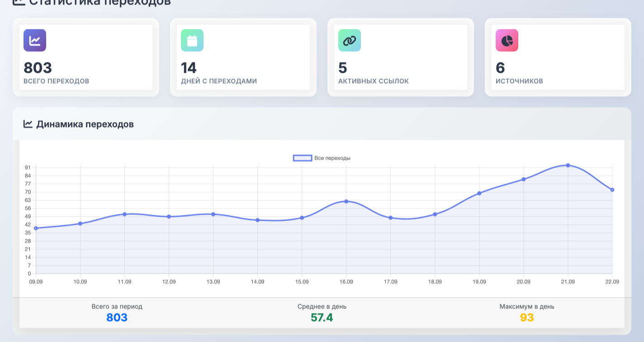The height and width of the screenshot is (342, 644).
Task: Click the chart data point for 11.09
Action: click(x=124, y=214)
